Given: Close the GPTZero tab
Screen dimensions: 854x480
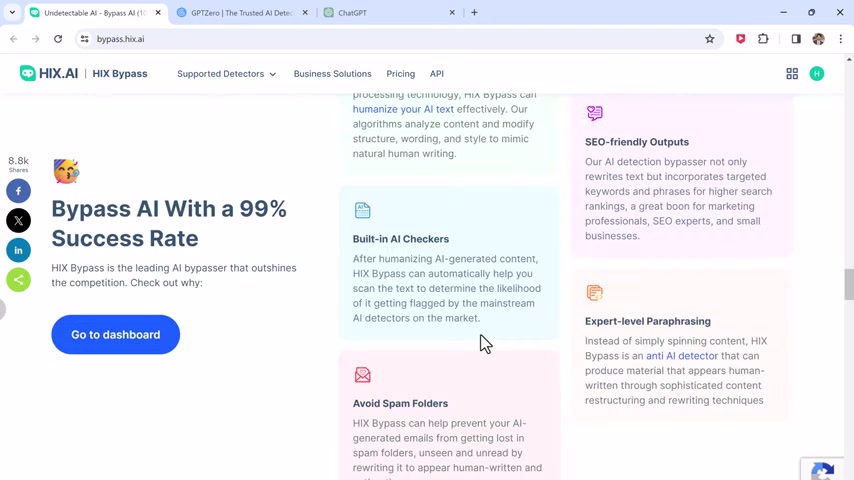Looking at the screenshot, I should tap(305, 13).
